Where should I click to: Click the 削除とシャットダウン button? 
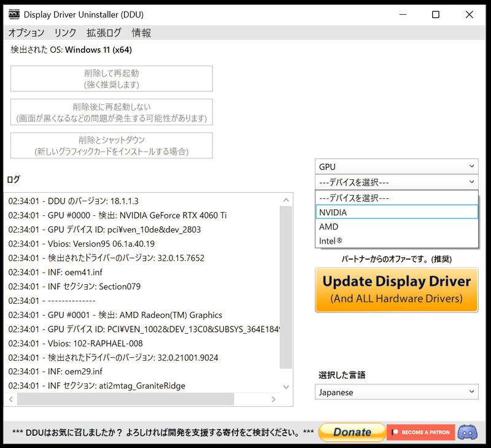111,145
